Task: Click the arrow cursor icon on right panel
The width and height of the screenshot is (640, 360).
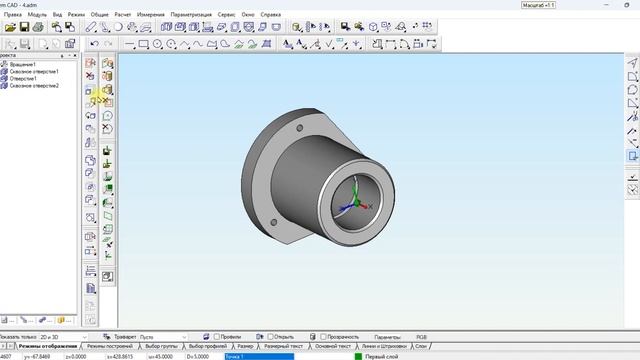Action: (632, 63)
